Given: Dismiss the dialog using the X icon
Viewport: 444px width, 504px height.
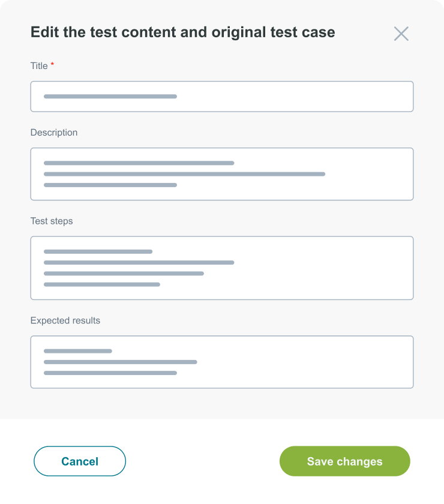Looking at the screenshot, I should click(x=401, y=34).
